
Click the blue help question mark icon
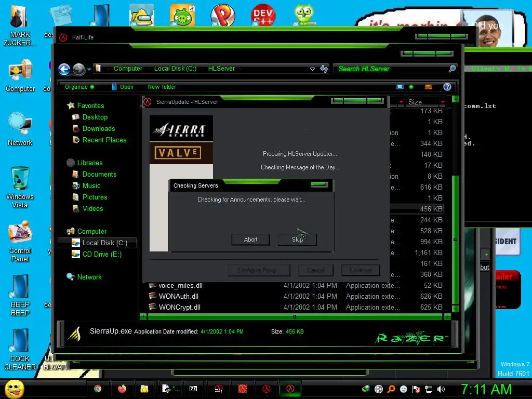(447, 87)
